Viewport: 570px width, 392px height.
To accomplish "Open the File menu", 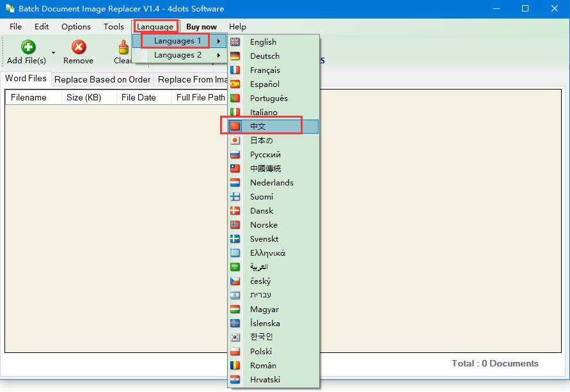I will pos(15,26).
